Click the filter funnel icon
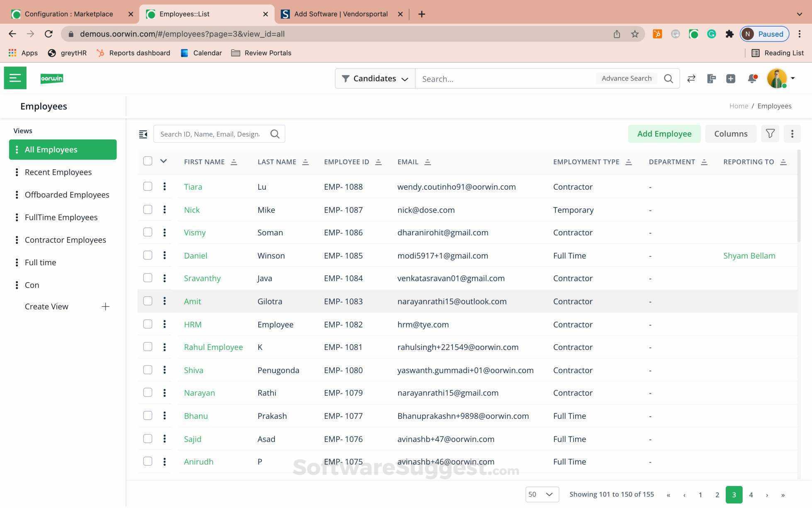 pyautogui.click(x=770, y=134)
